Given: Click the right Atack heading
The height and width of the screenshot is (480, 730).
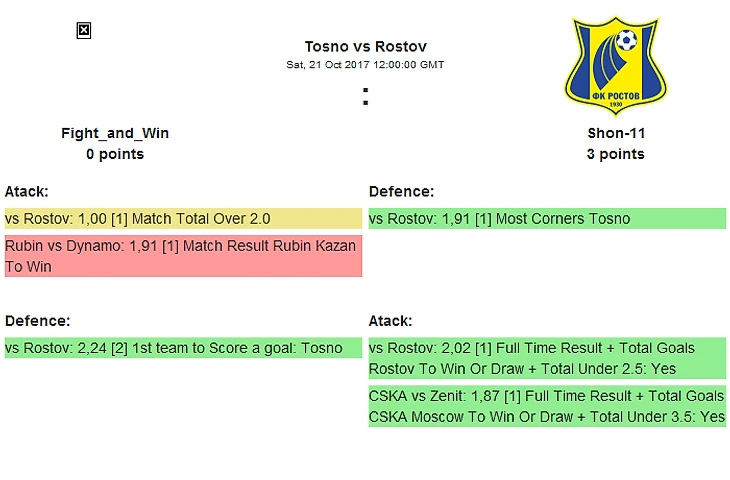Looking at the screenshot, I should tap(391, 321).
